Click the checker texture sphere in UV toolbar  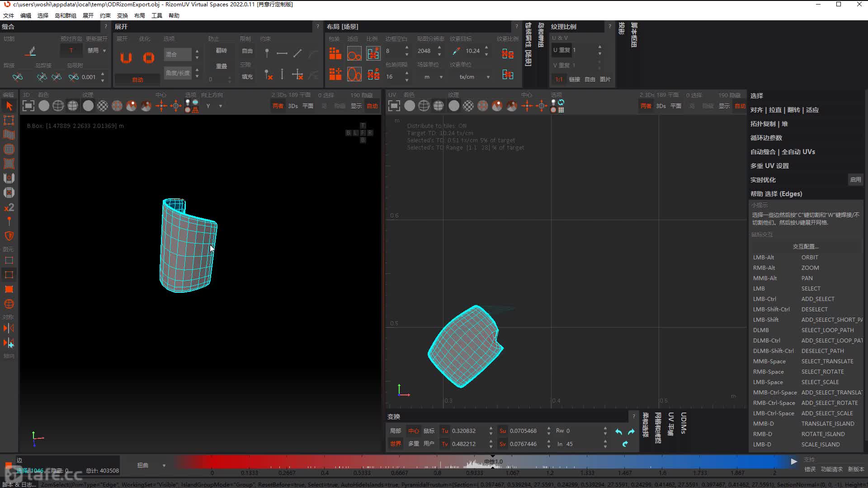(468, 106)
